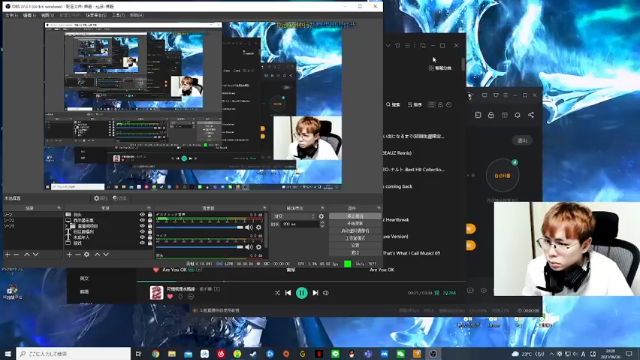Open transition properties gear beside the dropdown
Image resolution: width=640 pixels, height=360 pixels.
click(321, 216)
